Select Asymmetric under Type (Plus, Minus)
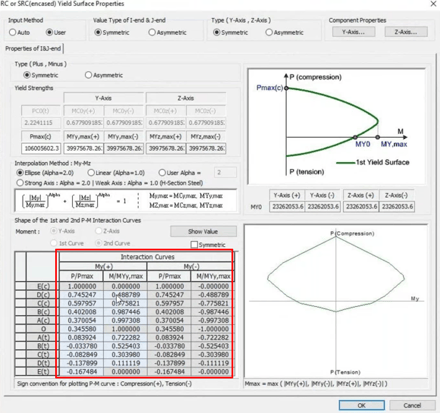440x413 pixels. pyautogui.click(x=88, y=75)
